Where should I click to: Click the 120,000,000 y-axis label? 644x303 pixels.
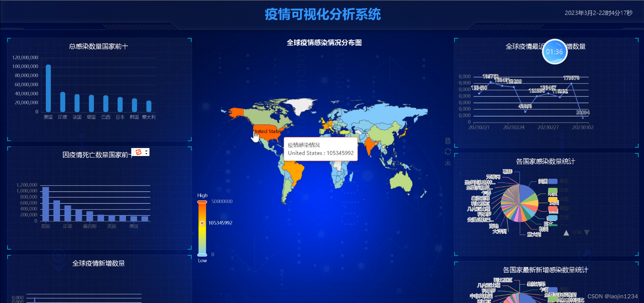click(x=25, y=57)
